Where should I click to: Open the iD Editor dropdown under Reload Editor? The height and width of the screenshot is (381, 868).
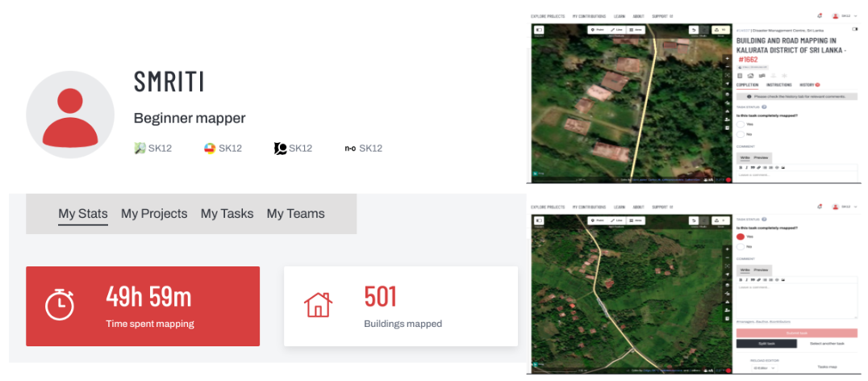tap(765, 368)
